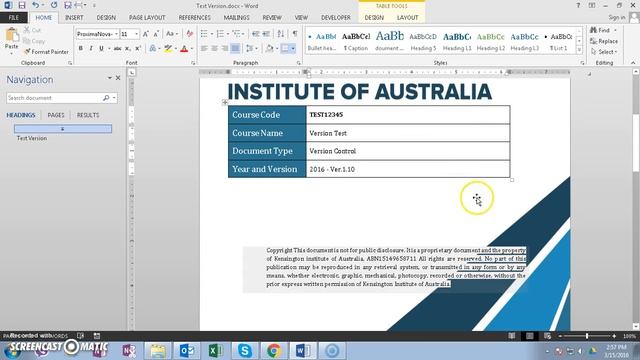The image size is (640, 360).
Task: Toggle superscript formatting
Action: [x=138, y=49]
